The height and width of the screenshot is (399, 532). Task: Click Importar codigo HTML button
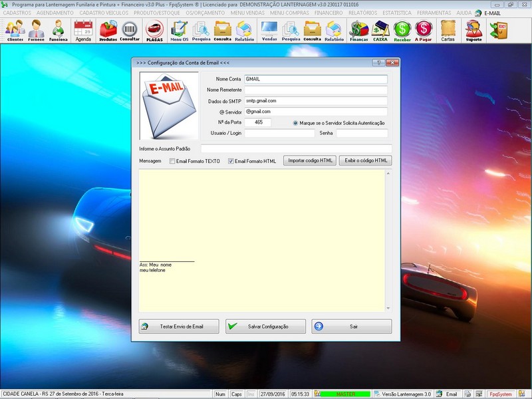pos(309,161)
